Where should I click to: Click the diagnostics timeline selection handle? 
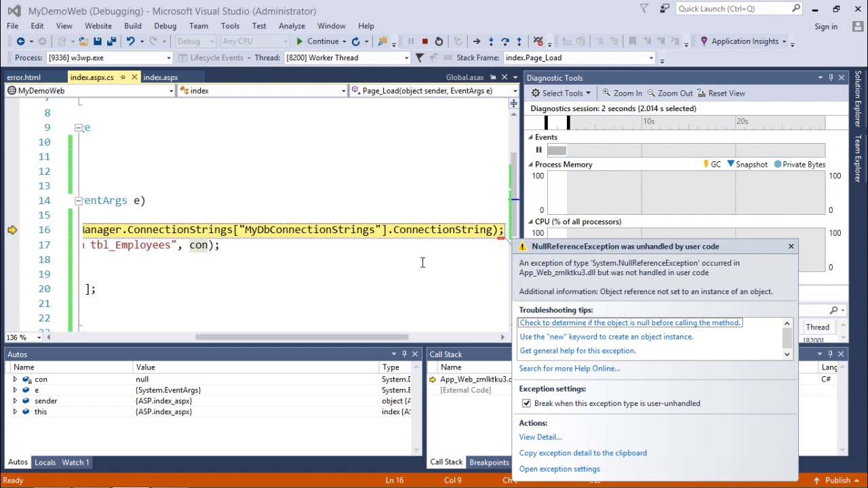[x=568, y=122]
